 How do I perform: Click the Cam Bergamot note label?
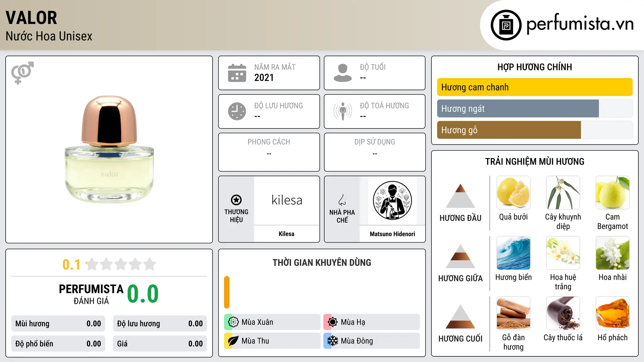pos(613,222)
